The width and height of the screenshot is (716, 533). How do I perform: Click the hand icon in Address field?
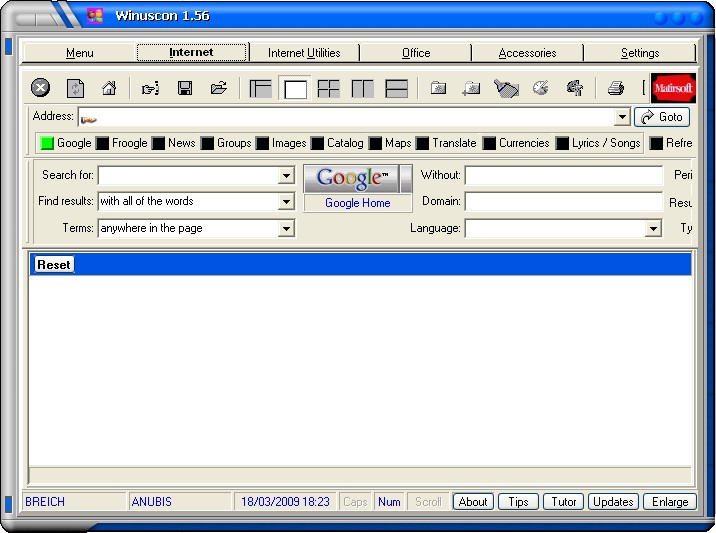click(x=88, y=120)
